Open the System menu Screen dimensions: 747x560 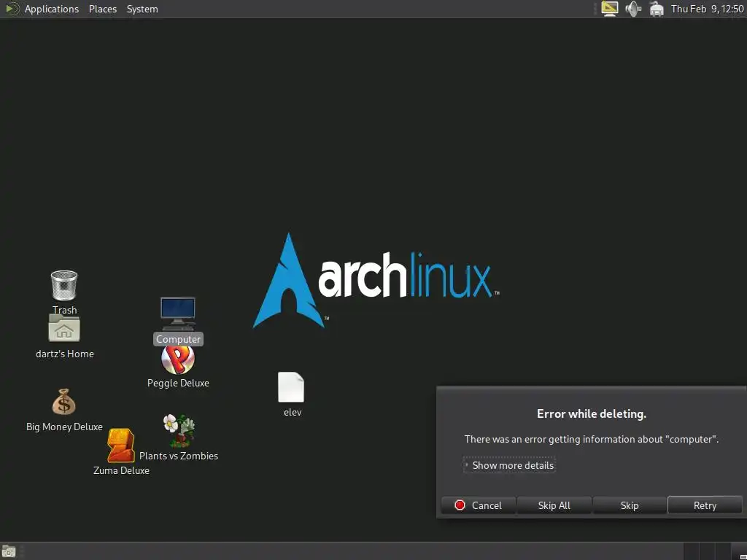(x=142, y=9)
